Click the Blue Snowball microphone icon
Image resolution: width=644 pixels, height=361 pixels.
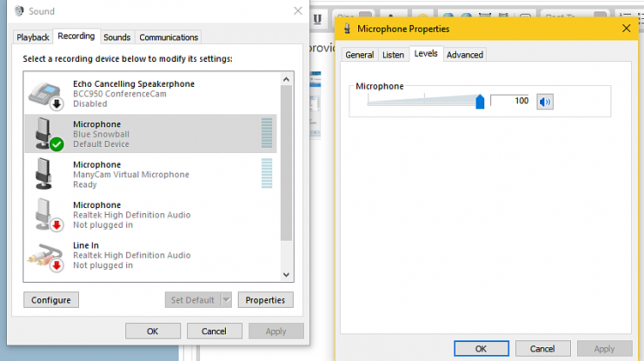48,133
